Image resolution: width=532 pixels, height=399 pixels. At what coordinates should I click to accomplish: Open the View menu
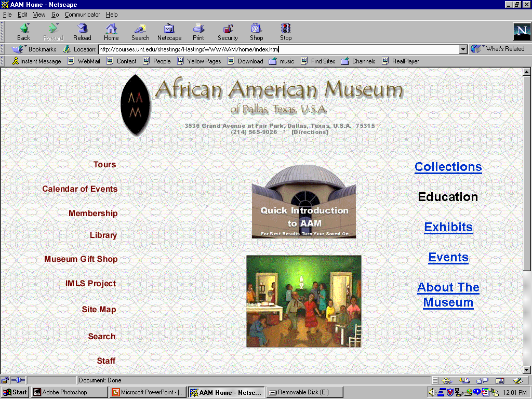click(39, 15)
